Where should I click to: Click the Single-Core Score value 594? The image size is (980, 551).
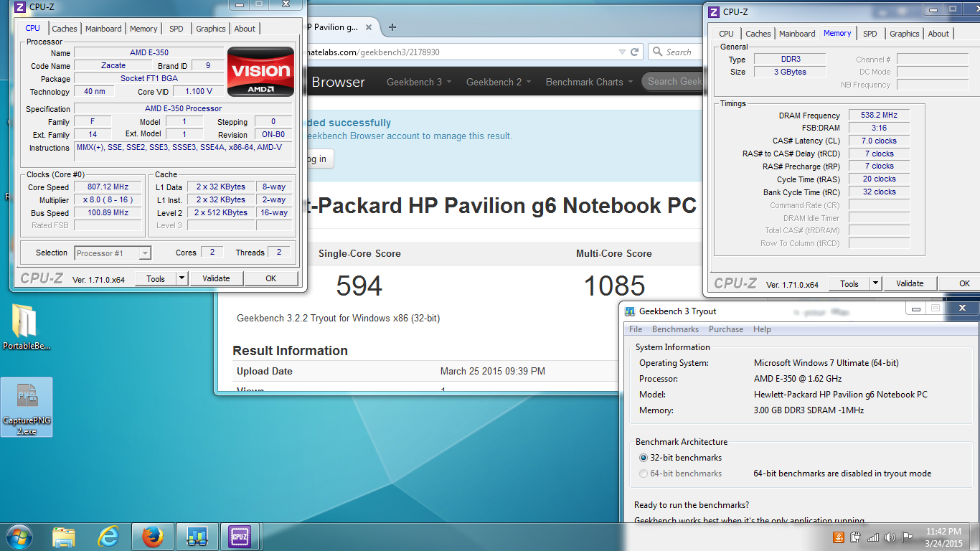[359, 286]
